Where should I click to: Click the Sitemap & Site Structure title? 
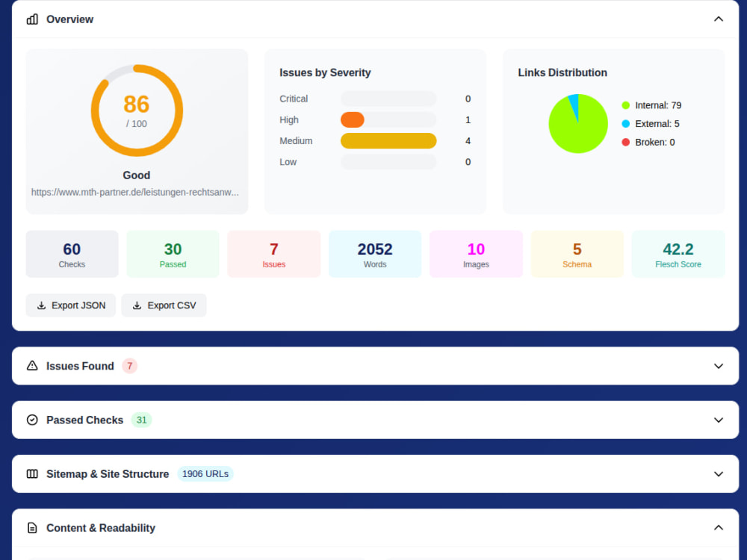(108, 474)
